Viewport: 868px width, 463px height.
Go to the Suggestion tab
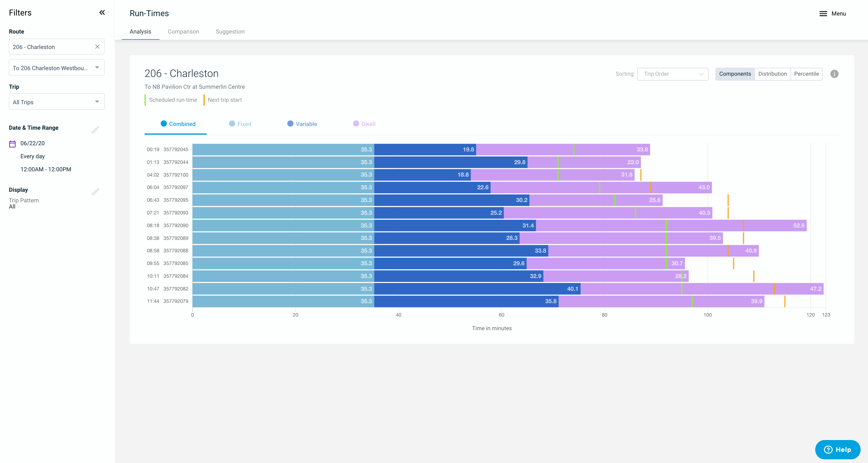click(x=230, y=31)
